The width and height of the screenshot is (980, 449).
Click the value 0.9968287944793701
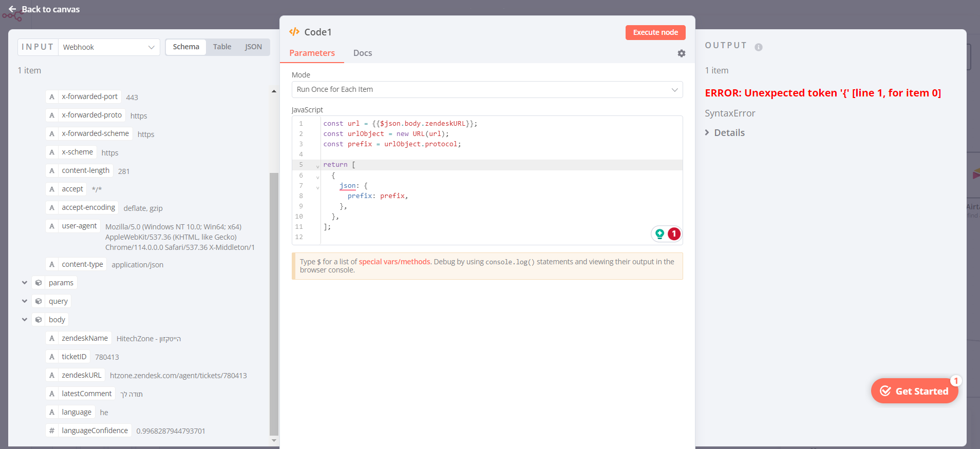click(x=171, y=431)
